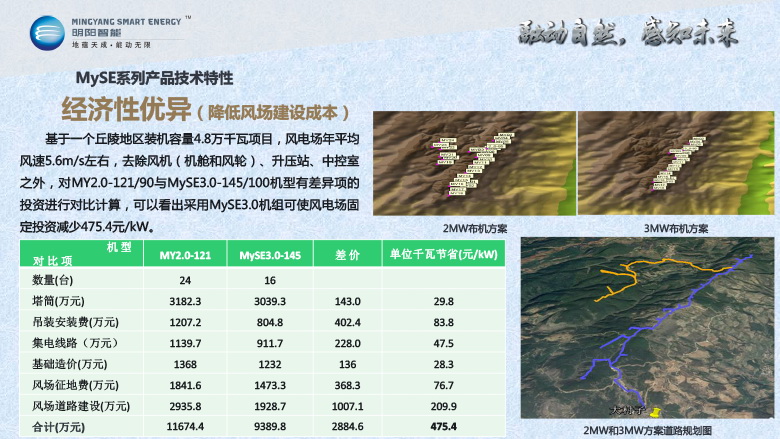The height and width of the screenshot is (439, 780).
Task: Click cell value '47.5'
Action: tap(443, 343)
